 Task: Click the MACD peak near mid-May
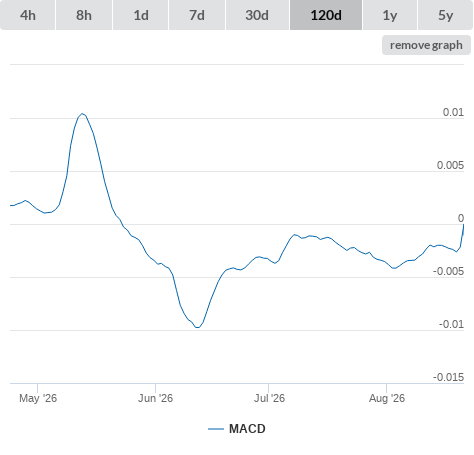(x=82, y=114)
